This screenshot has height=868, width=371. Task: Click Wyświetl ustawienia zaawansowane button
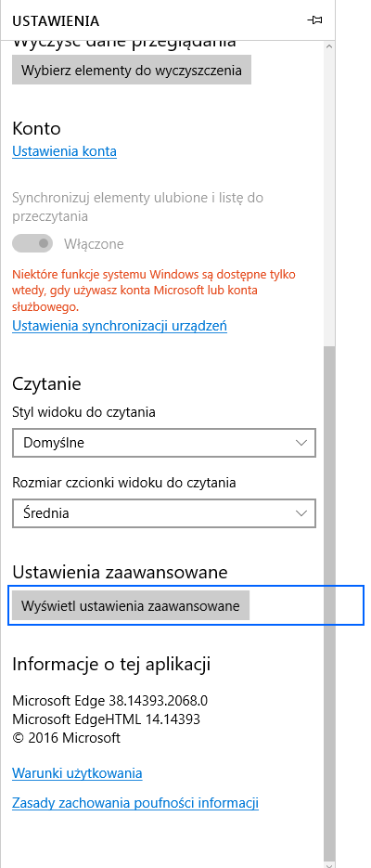[131, 605]
